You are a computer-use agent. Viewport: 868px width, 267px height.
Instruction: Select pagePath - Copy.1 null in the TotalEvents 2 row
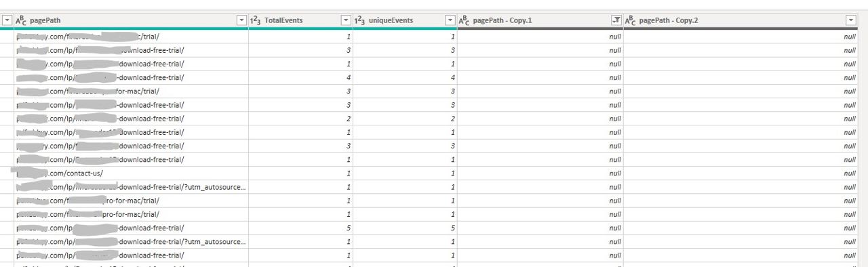click(x=540, y=119)
